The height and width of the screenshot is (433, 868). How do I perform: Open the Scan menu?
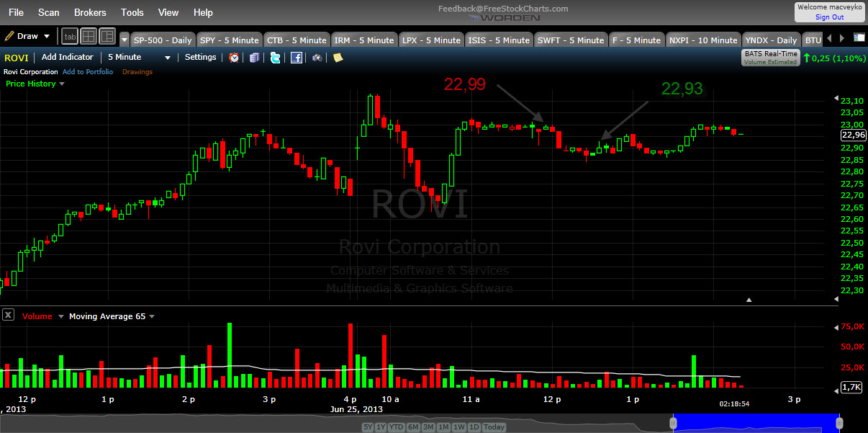[49, 12]
